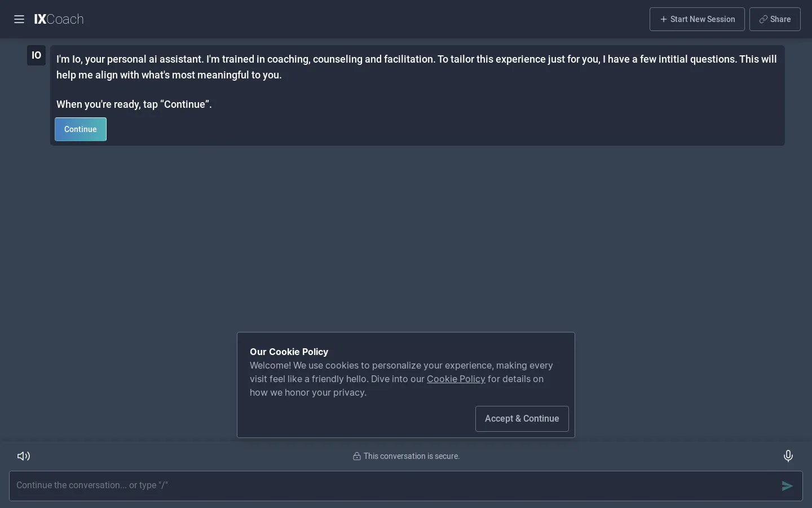Select the 'Our Cookie Policy' heading
The height and width of the screenshot is (508, 812).
click(289, 352)
